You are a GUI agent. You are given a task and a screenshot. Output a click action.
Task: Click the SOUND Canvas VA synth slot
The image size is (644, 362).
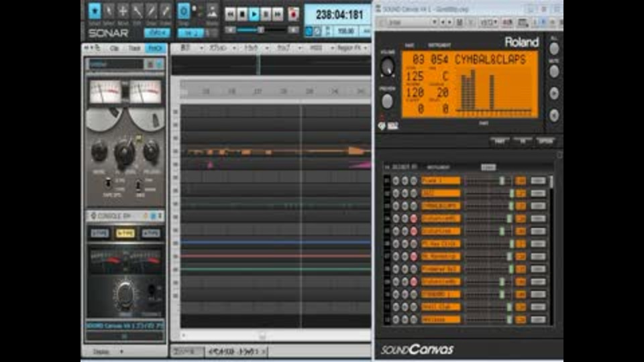coord(125,326)
